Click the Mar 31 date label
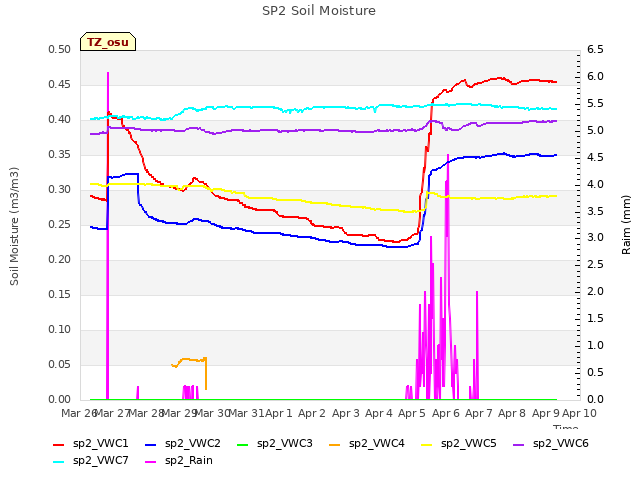 point(247,413)
